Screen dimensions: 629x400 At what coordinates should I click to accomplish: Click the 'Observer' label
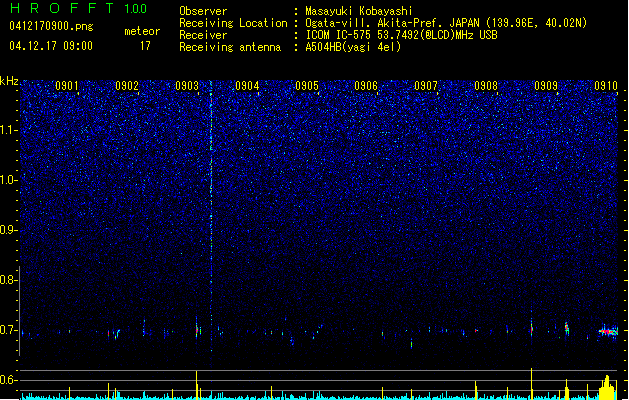click(203, 11)
